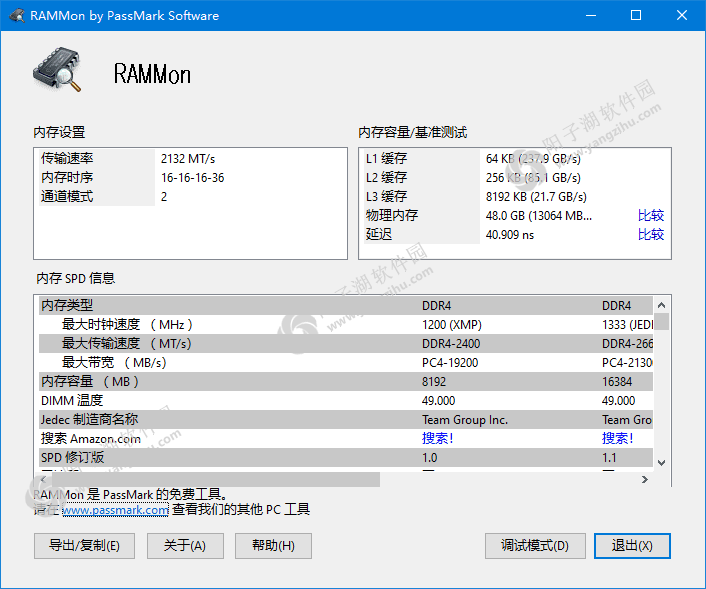This screenshot has height=589, width=706.
Task: Select 最大时钟速度 (MHz) row
Action: tap(345, 324)
